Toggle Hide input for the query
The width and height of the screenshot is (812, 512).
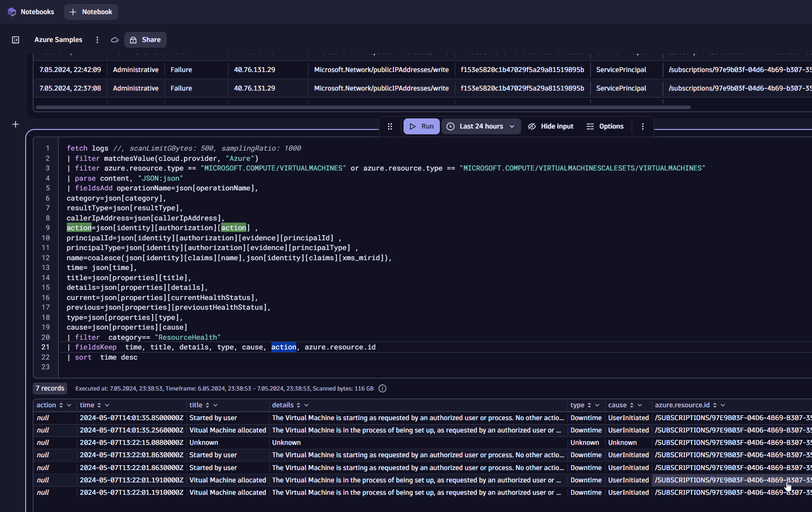(551, 126)
